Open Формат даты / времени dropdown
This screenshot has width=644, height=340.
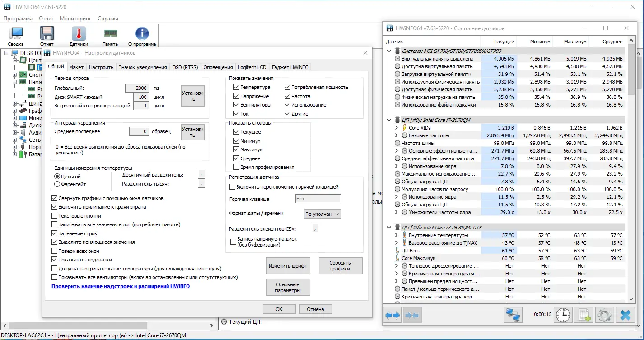(322, 214)
